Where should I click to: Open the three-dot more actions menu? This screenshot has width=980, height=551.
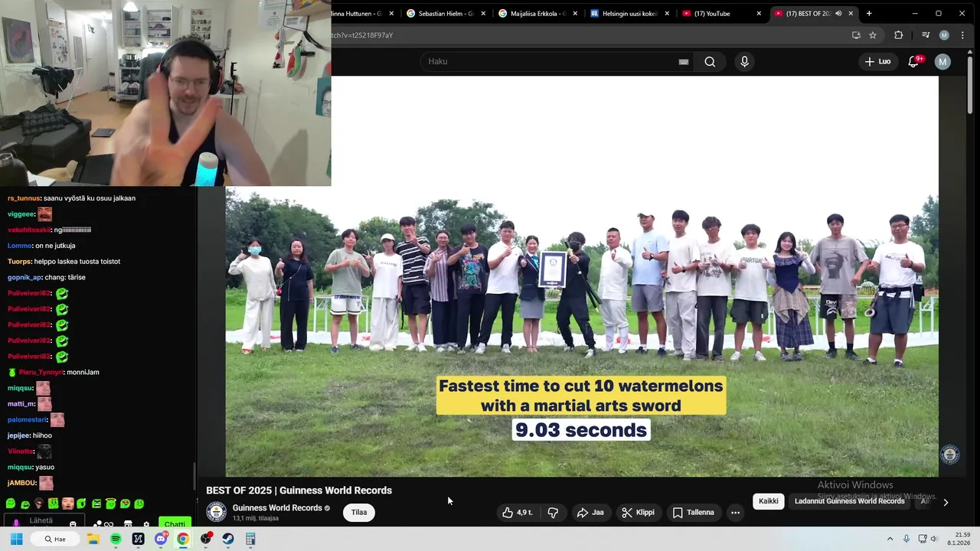point(735,513)
